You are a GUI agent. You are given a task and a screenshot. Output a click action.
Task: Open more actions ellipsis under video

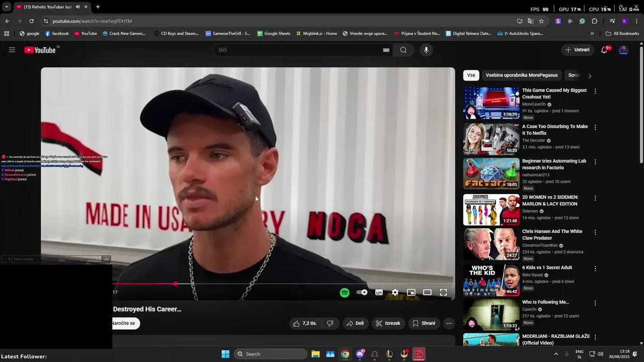pos(449,323)
